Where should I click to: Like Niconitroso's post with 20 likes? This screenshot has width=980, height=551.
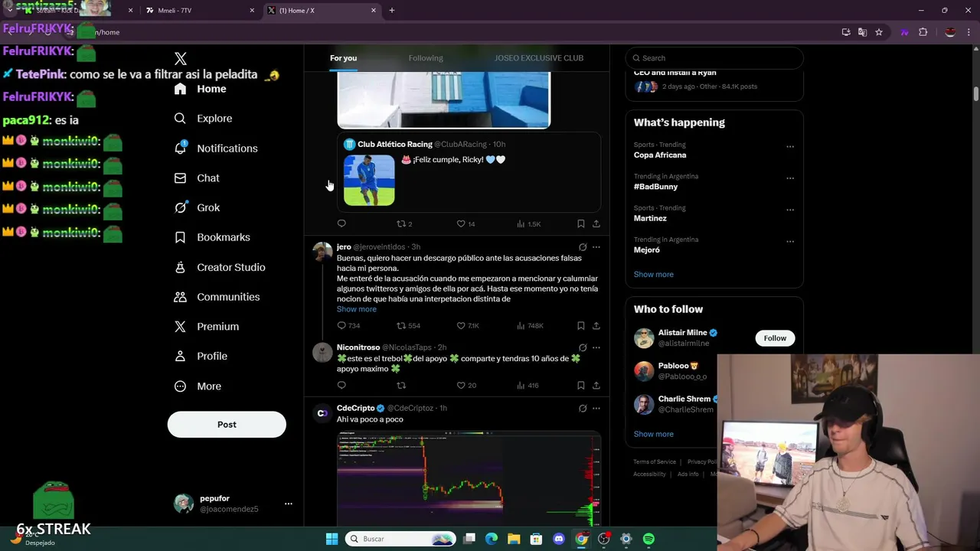tap(466, 386)
